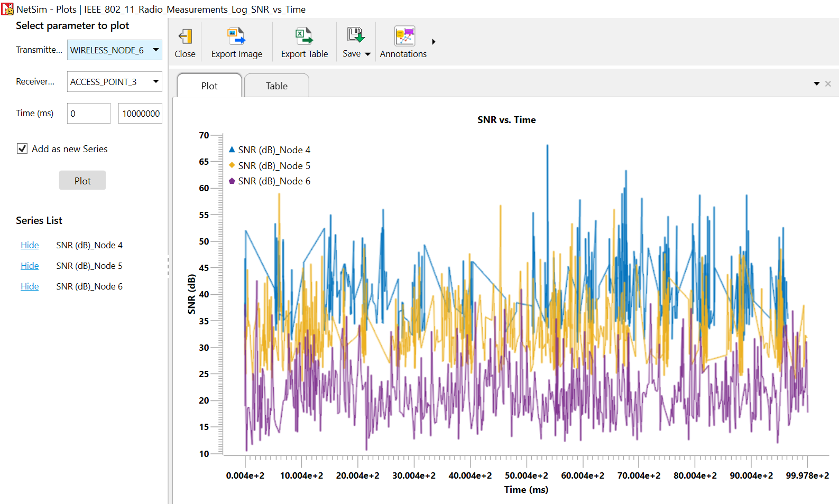
Task: Hide the SNR (dB)_Node 5 series
Action: point(30,266)
